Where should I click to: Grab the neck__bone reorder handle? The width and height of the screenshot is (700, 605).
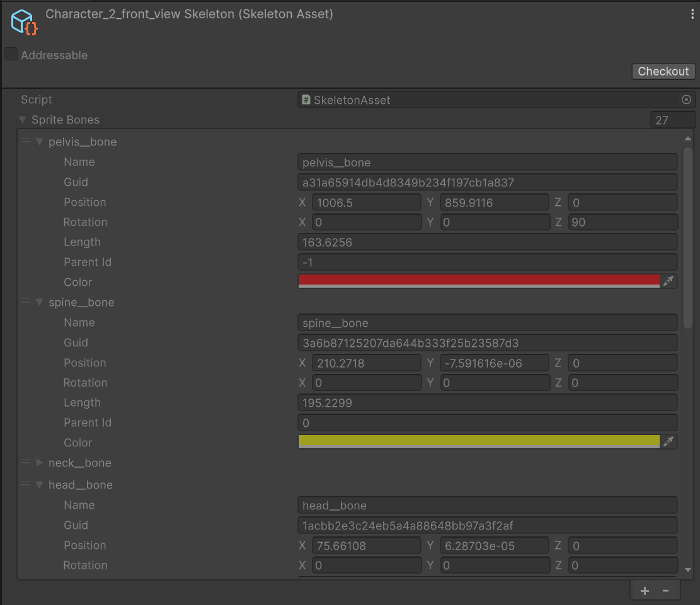[x=25, y=463]
